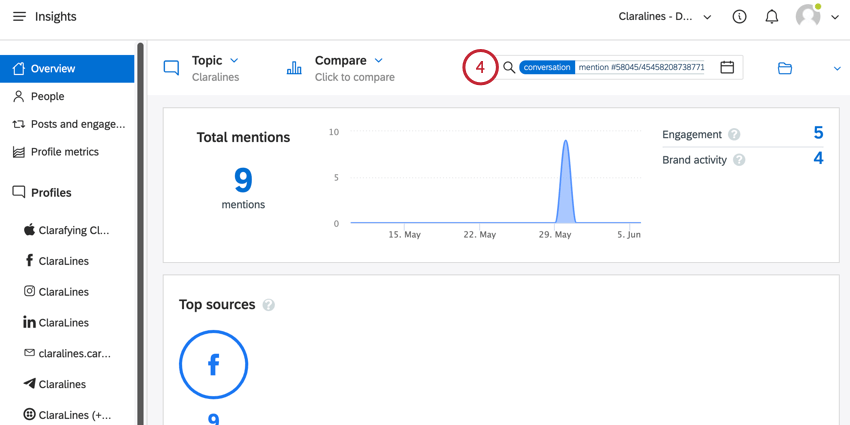Click the conversation mention search field

pos(611,67)
